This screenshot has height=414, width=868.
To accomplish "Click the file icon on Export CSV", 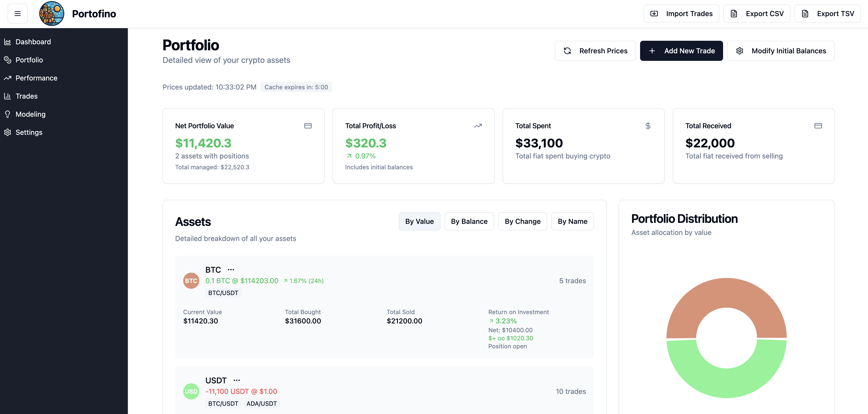I will 734,14.
